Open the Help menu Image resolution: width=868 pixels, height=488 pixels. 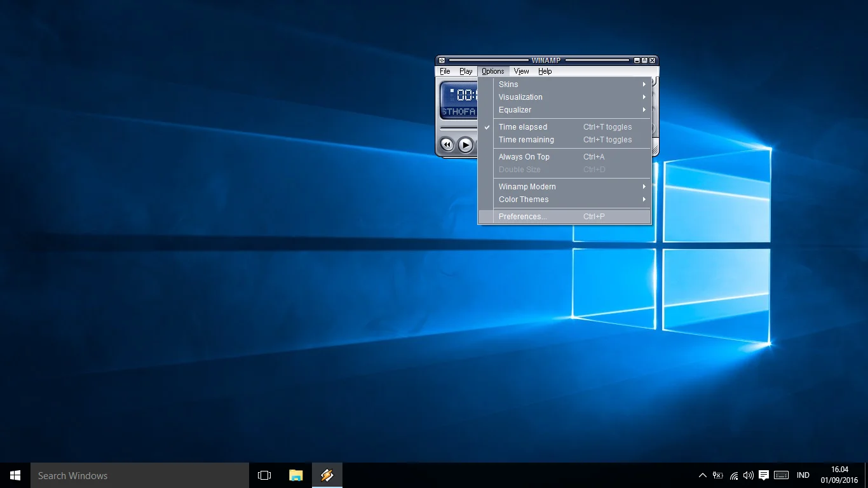545,71
